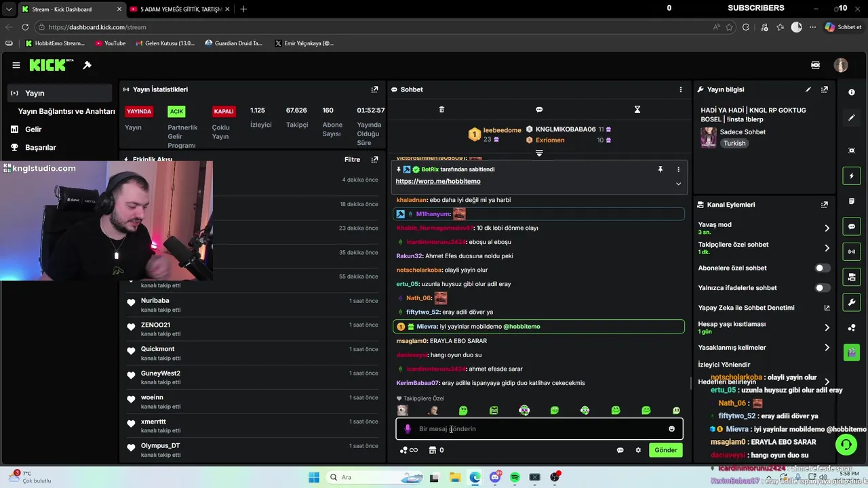868x488 pixels.
Task: Pop out the Yayın İstatistikleri panel
Action: 374,89
